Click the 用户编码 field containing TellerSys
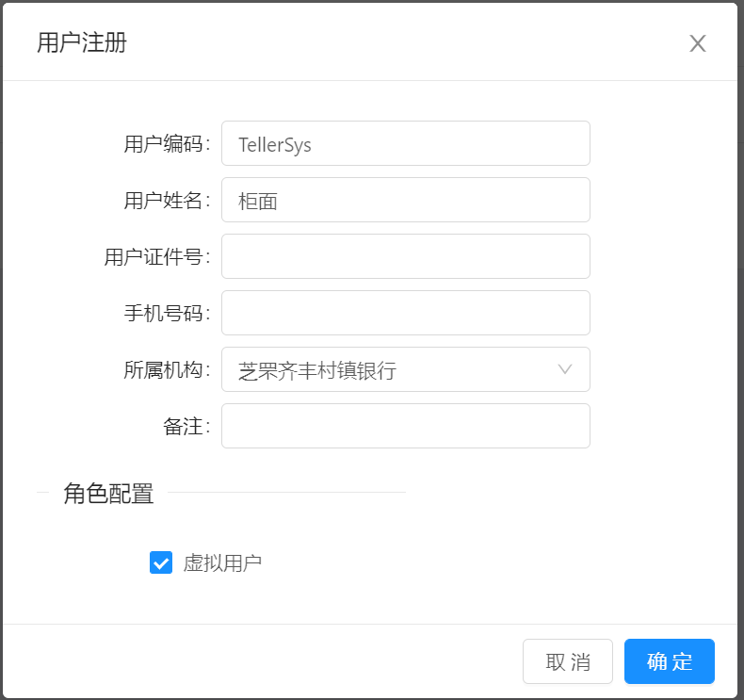This screenshot has height=700, width=744. tap(406, 143)
